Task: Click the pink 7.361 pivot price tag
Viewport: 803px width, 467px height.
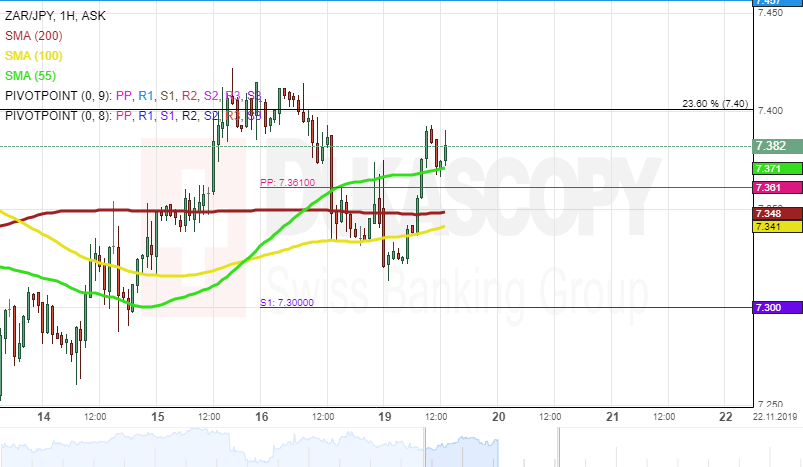Action: (x=777, y=187)
